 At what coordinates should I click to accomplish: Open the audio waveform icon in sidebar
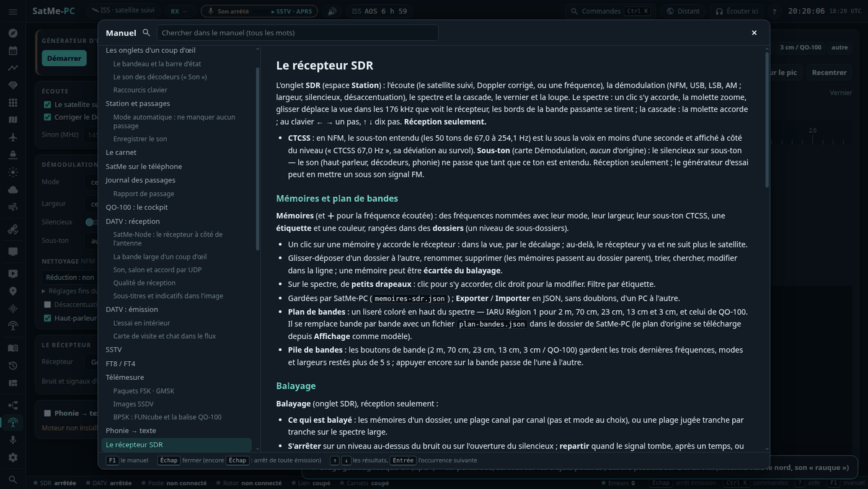click(x=13, y=308)
